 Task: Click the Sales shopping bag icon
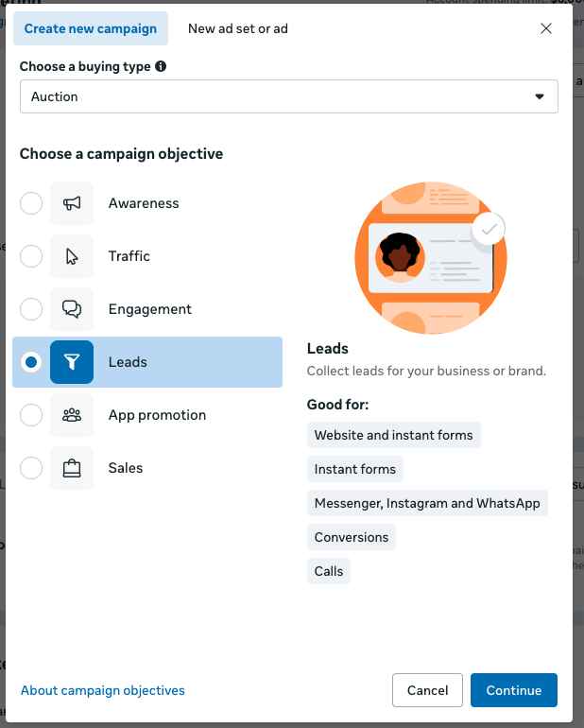tap(72, 468)
